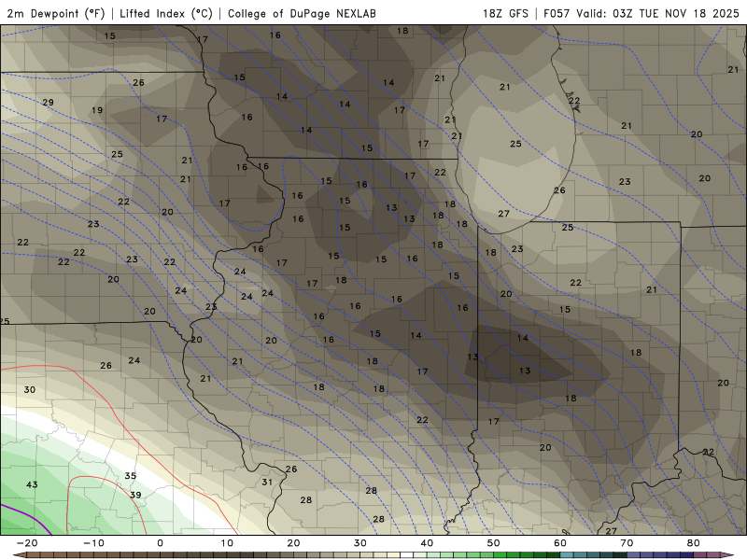747x560 pixels.
Task: Click the right arrow end of color bar
Action: click(x=727, y=555)
